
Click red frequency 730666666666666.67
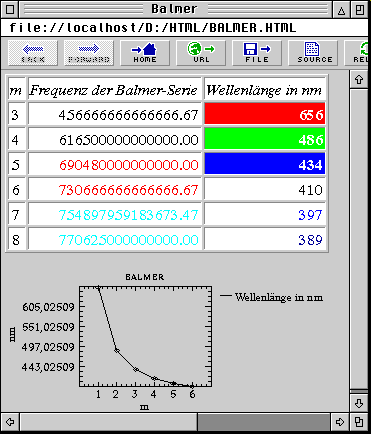[129, 190]
